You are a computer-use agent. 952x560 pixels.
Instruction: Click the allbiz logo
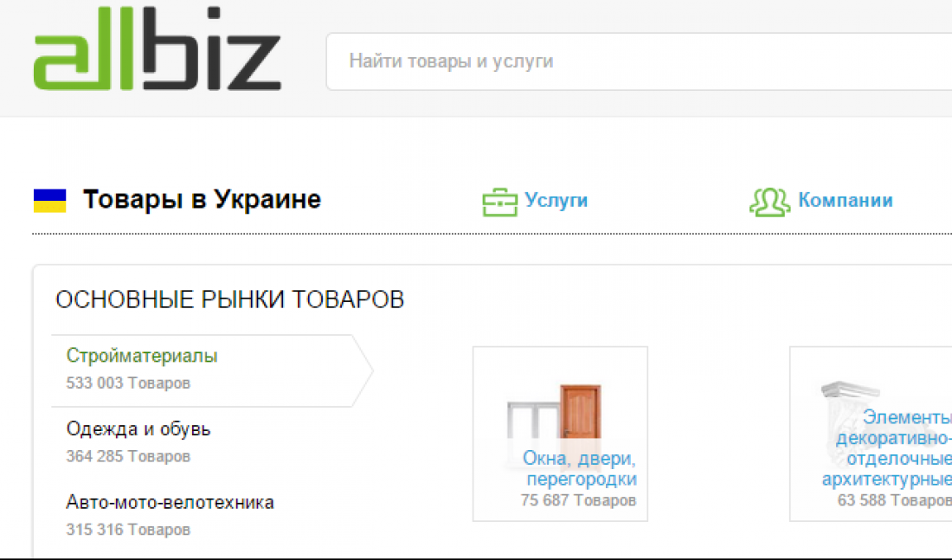(158, 48)
